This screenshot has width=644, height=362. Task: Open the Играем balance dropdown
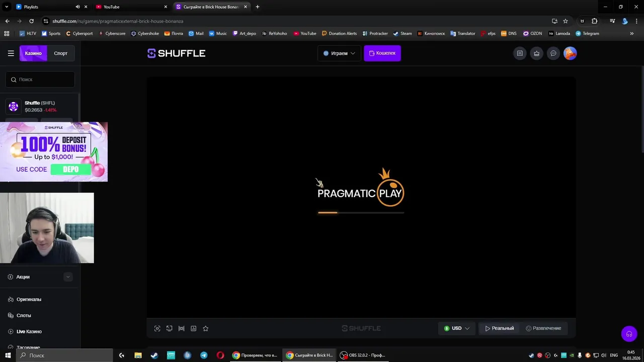pos(339,53)
